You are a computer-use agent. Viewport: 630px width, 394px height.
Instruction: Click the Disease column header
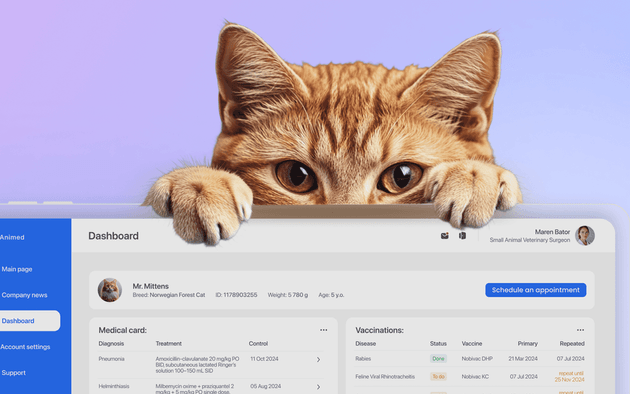365,344
